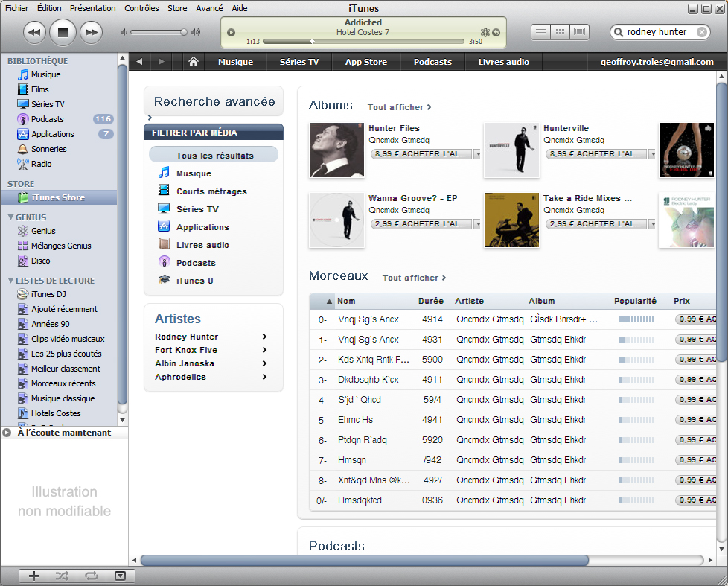728x586 pixels.
Task: Select Sonneries bell icon in sidebar
Action: point(23,149)
